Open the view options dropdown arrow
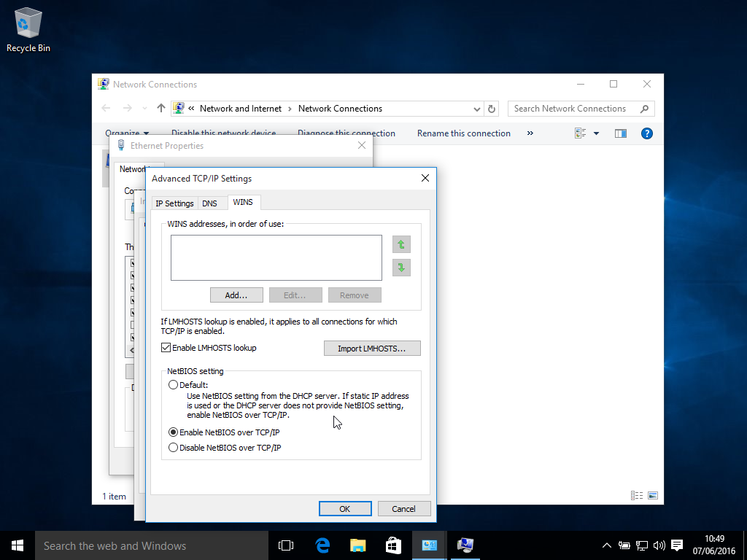Screen dimensions: 747x560 pos(596,133)
